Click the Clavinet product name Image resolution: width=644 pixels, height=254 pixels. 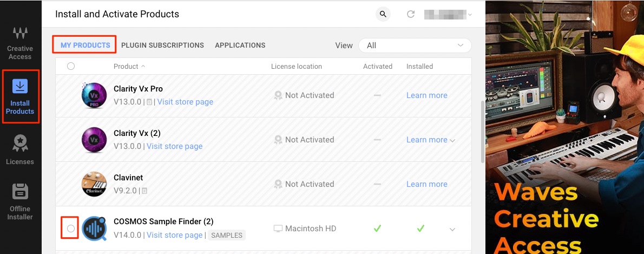(x=128, y=178)
